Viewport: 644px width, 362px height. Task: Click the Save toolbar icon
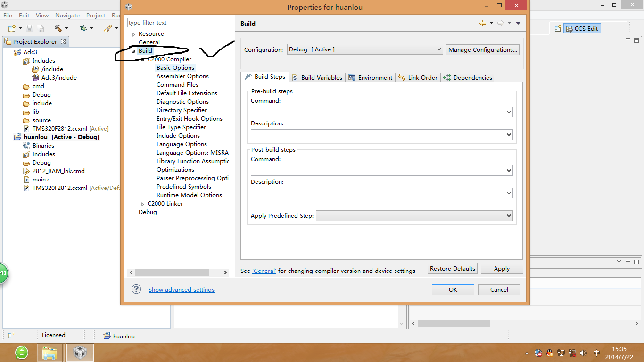30,28
